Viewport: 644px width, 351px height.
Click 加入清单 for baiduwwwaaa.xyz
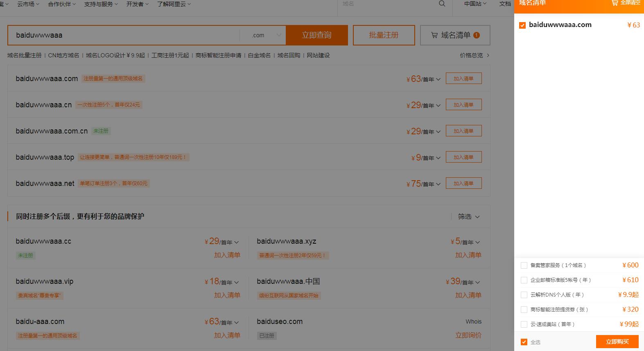pyautogui.click(x=468, y=255)
